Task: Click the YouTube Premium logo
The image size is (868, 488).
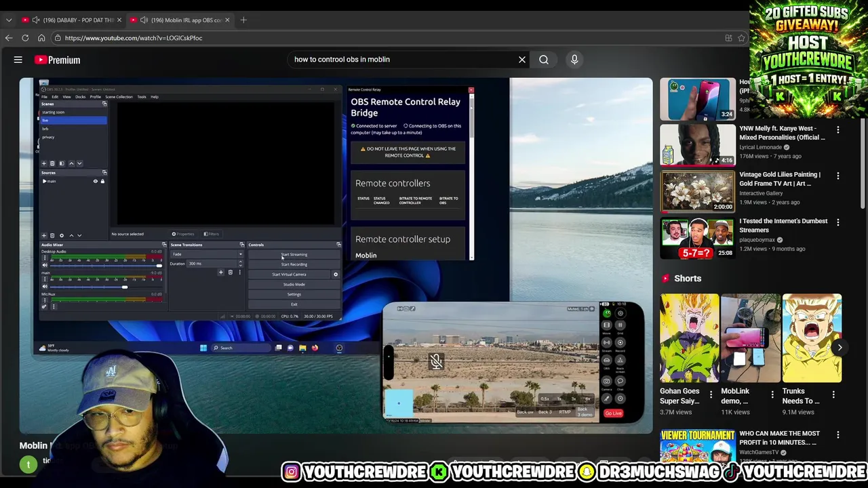Action: [x=58, y=60]
